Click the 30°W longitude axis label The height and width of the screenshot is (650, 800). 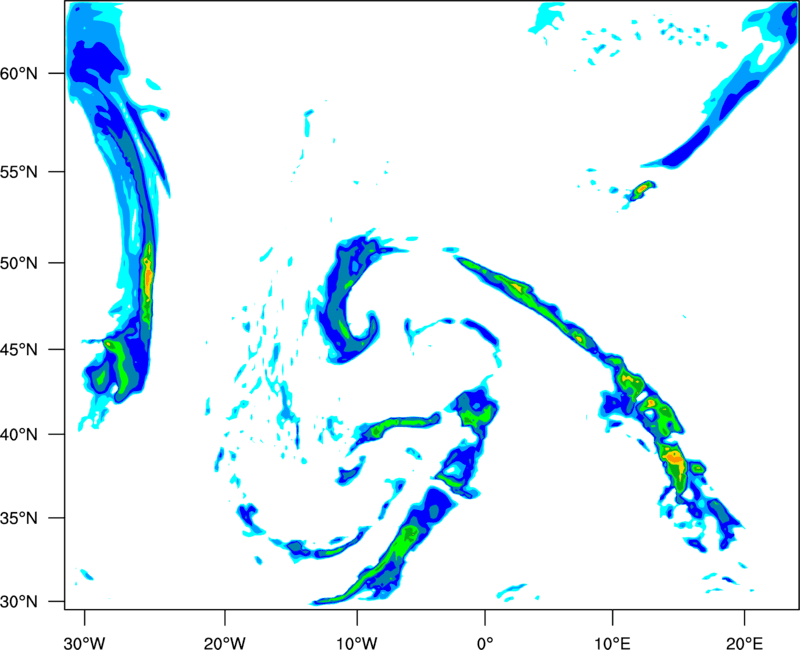(85, 643)
